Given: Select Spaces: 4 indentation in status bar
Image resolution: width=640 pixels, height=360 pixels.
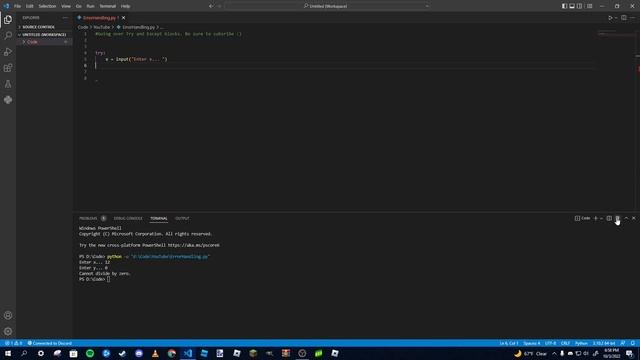Looking at the screenshot, I should [531, 343].
